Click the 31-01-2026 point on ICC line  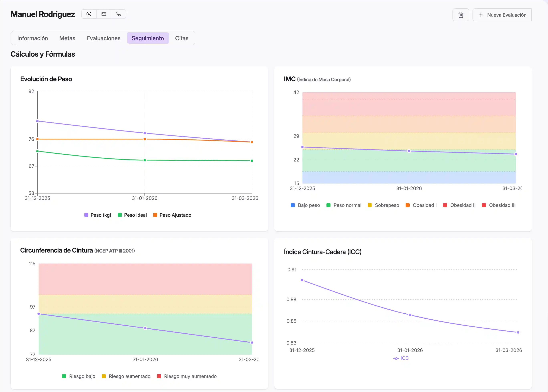[410, 315]
